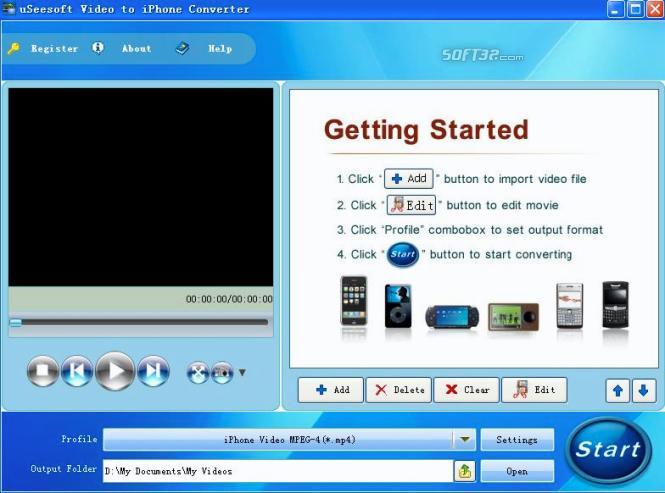Screen dimensions: 665x493
Task: Click the preview seek slider handle
Action: tap(16, 323)
